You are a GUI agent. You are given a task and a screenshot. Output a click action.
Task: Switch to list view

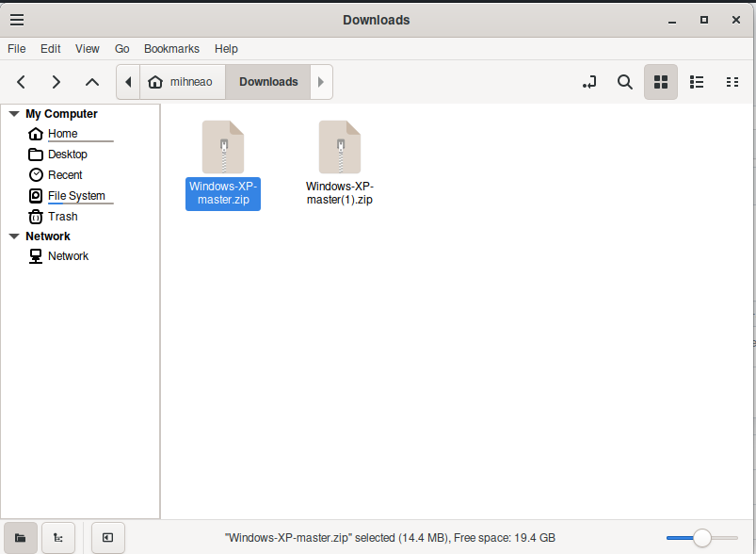point(697,82)
